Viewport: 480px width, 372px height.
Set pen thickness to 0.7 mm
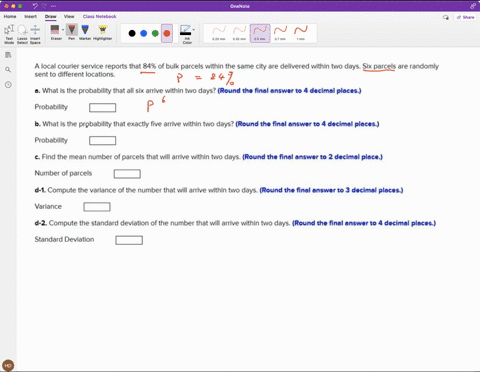280,33
